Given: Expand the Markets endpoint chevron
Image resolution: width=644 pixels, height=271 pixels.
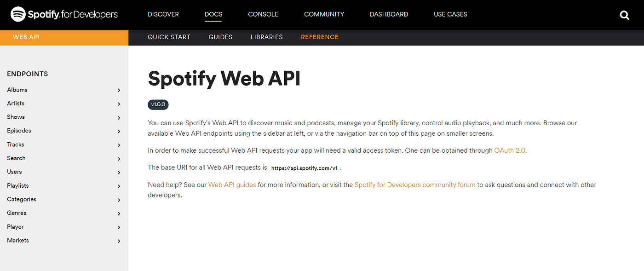Looking at the screenshot, I should (119, 241).
